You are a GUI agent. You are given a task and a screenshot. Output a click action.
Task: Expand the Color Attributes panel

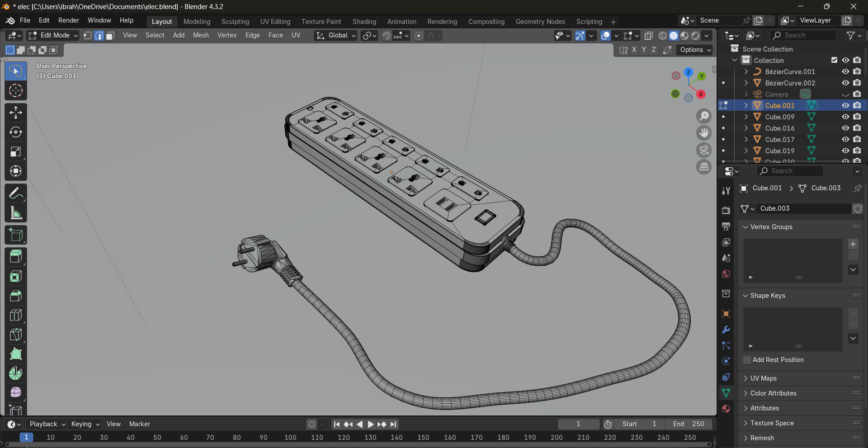801,393
